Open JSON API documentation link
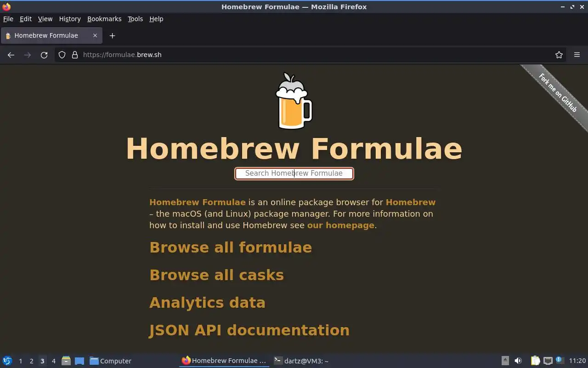Image resolution: width=588 pixels, height=368 pixels. tap(249, 330)
